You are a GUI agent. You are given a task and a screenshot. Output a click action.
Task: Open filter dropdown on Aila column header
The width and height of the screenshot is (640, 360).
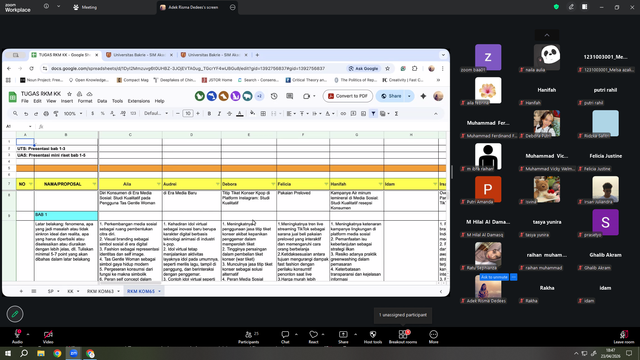pos(158,184)
